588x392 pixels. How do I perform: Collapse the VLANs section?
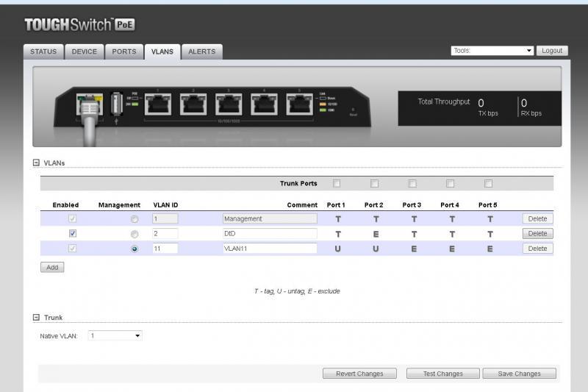(36, 163)
